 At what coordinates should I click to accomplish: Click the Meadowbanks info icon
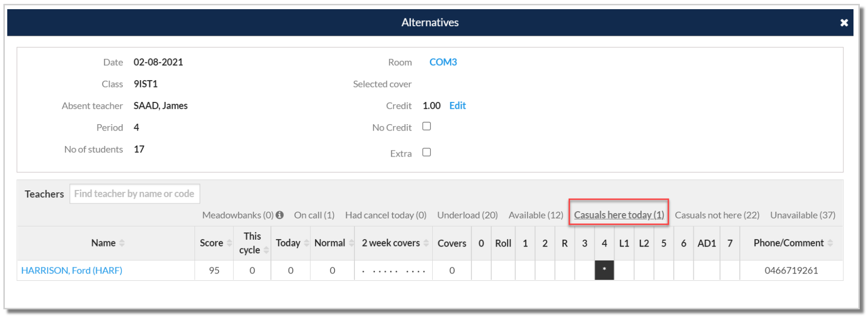(x=280, y=215)
